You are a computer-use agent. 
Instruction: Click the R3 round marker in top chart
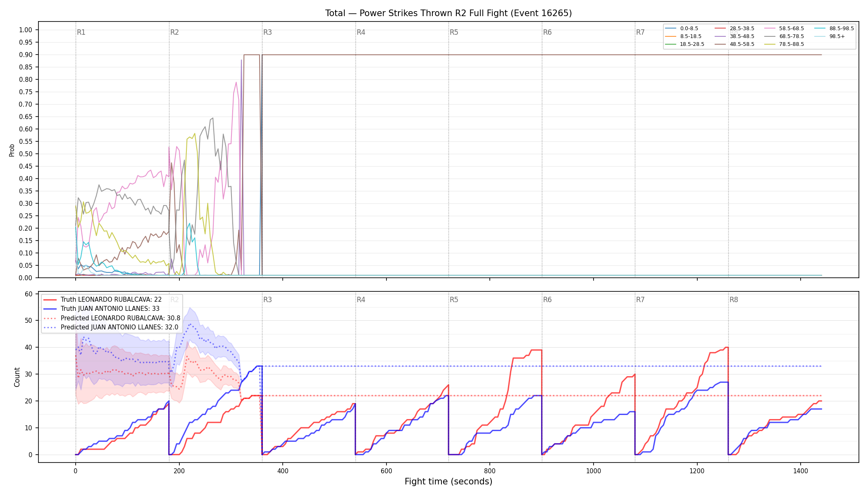coord(267,32)
